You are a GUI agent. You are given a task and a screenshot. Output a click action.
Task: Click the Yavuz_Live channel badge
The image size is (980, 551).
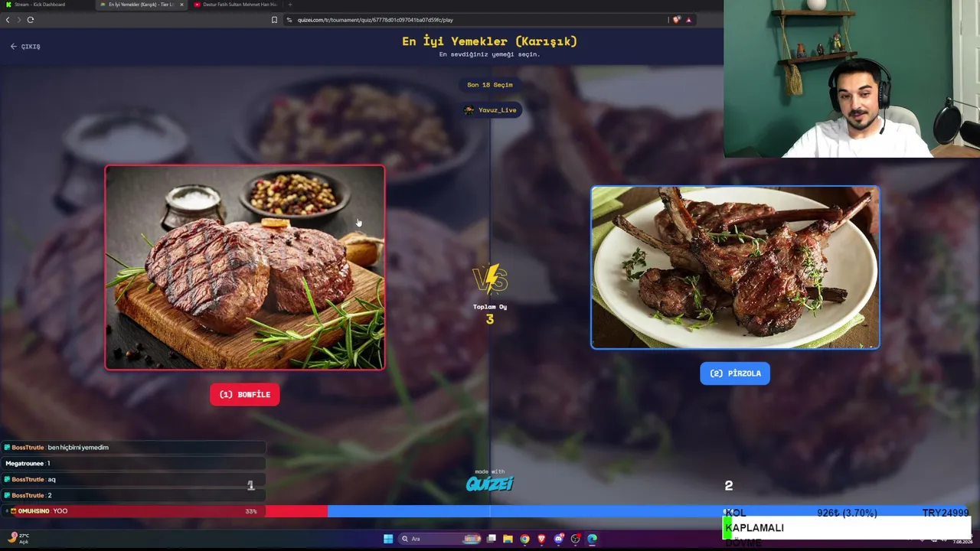coord(491,110)
